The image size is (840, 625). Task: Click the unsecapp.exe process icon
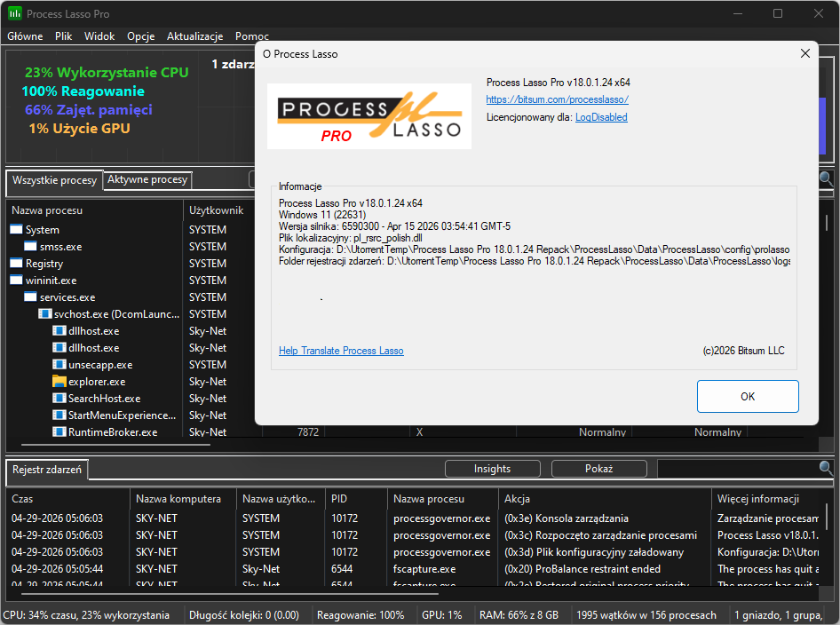[x=59, y=364]
